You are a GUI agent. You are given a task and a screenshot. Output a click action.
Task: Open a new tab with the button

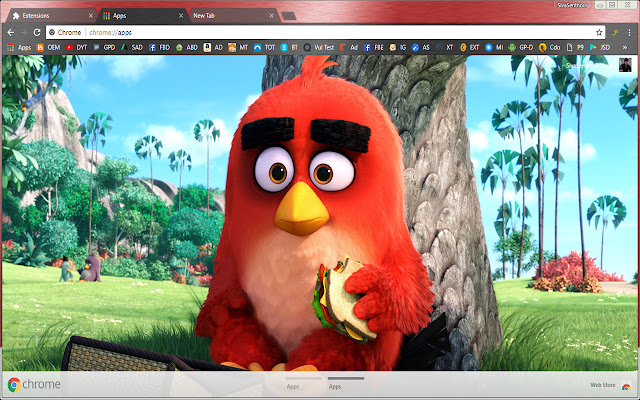pyautogui.click(x=289, y=16)
